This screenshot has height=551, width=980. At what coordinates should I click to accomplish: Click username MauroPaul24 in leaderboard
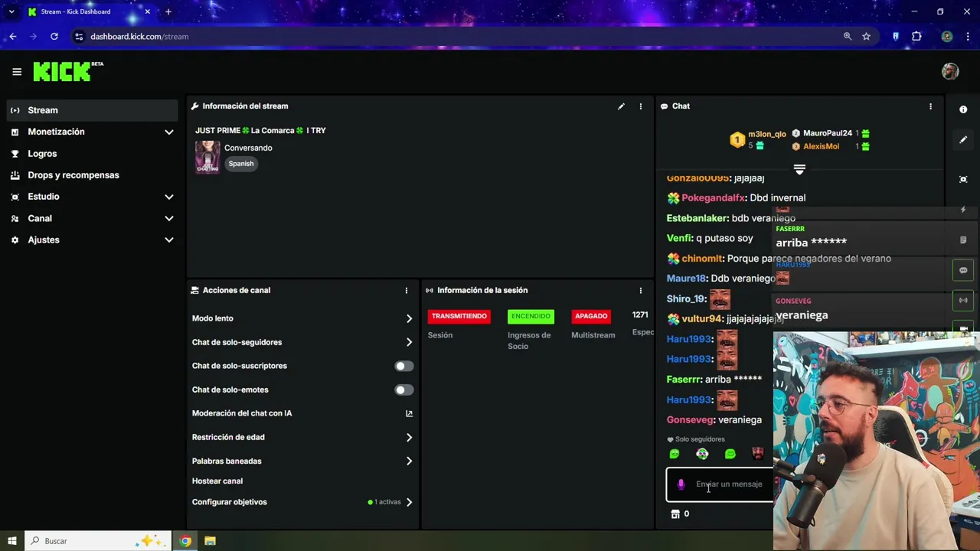pos(827,133)
